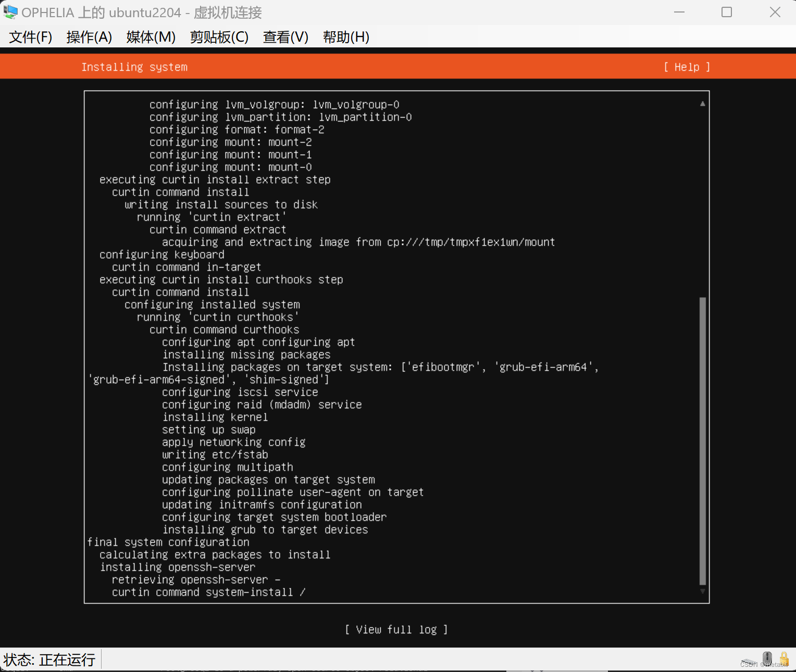Image resolution: width=796 pixels, height=672 pixels.
Task: Click 'curtin command curthooks' log line
Action: click(x=225, y=330)
